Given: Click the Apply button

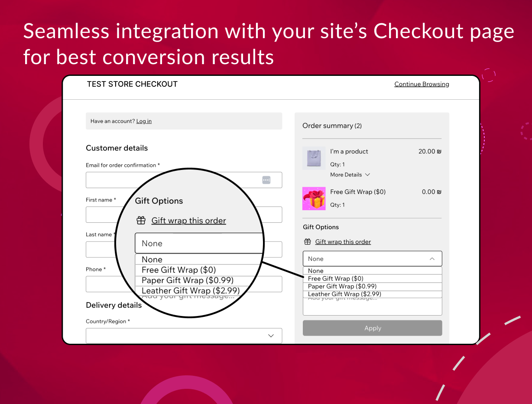Looking at the screenshot, I should [373, 328].
